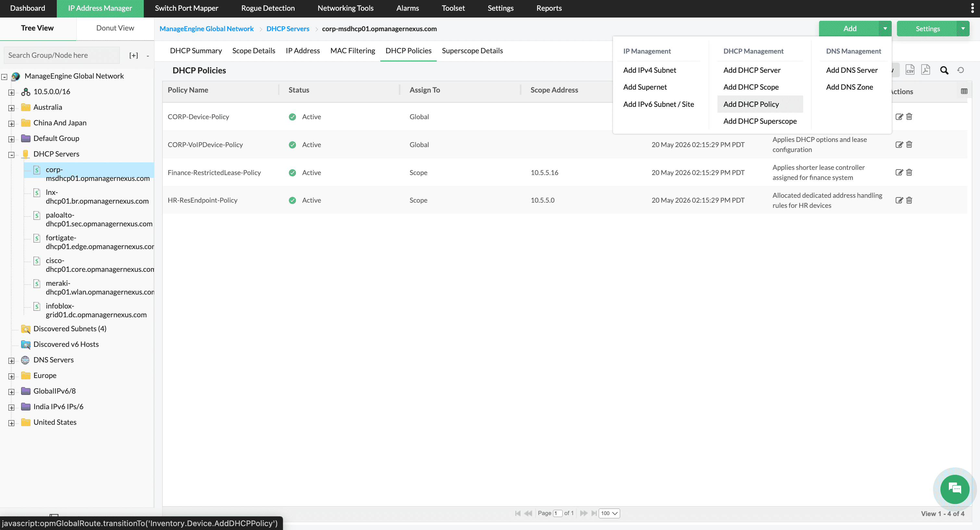This screenshot has height=530, width=980.
Task: Edit the CORP-Device-Policy row
Action: pyautogui.click(x=899, y=117)
